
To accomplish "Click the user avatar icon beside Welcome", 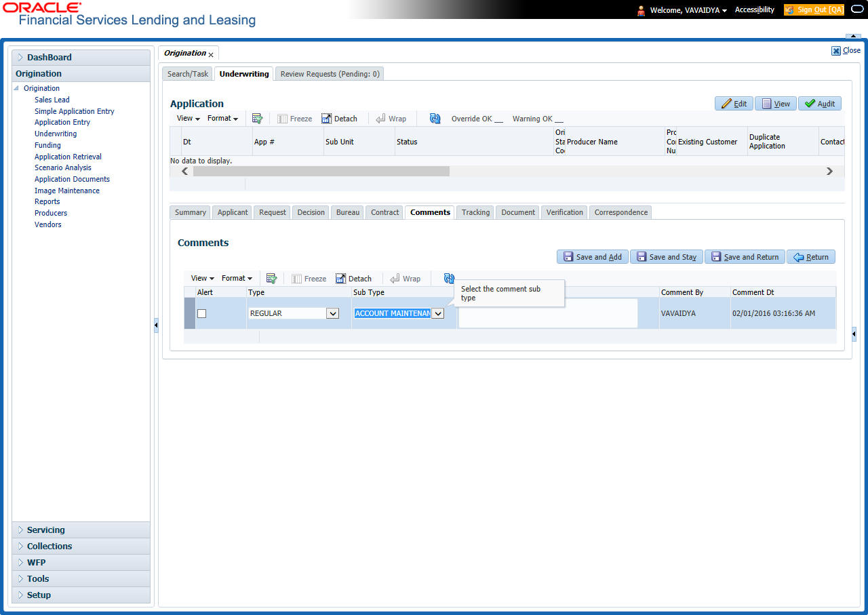I will coord(641,10).
